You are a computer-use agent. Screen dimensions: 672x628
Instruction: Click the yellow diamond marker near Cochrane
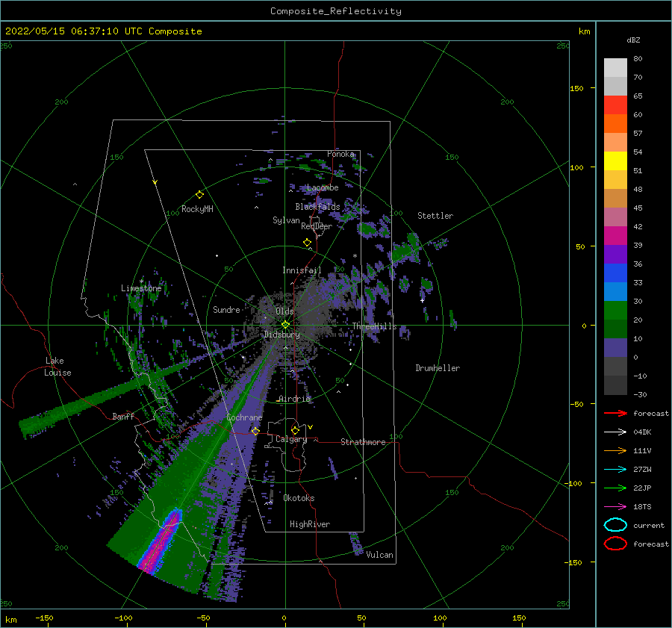tap(255, 431)
